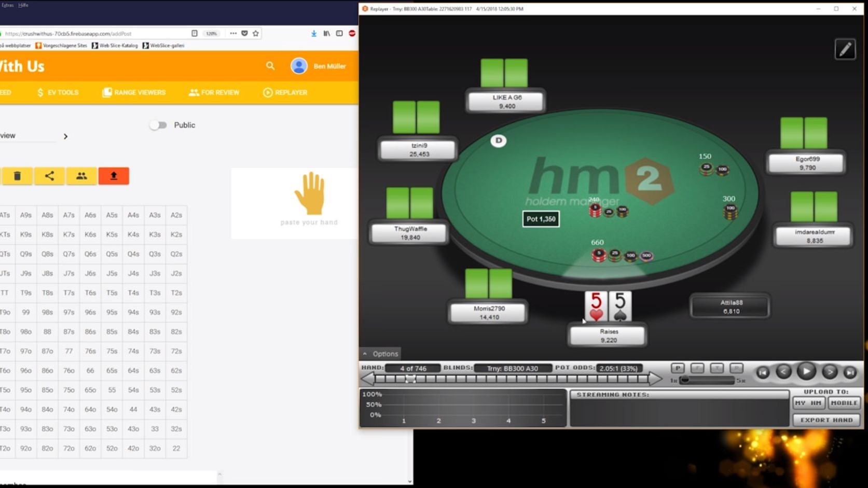Select the 22 cell in range grid
Image resolution: width=868 pixels, height=488 pixels.
coord(176,449)
